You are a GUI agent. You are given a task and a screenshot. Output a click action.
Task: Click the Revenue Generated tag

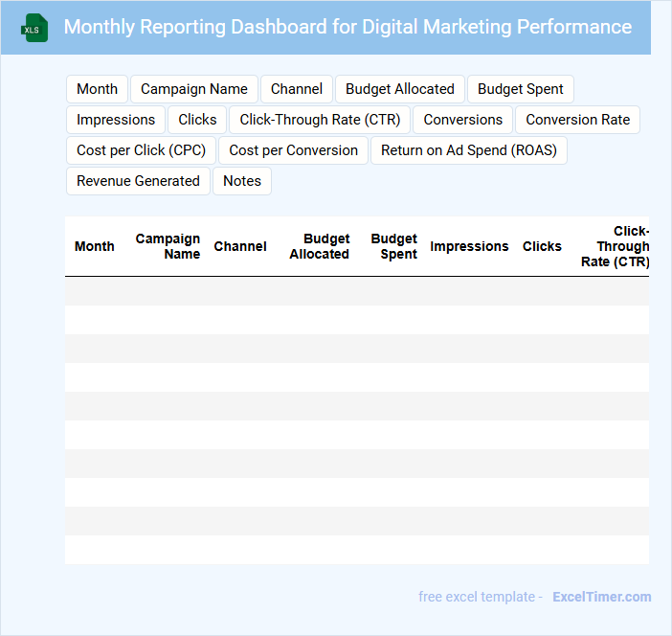pyautogui.click(x=138, y=181)
